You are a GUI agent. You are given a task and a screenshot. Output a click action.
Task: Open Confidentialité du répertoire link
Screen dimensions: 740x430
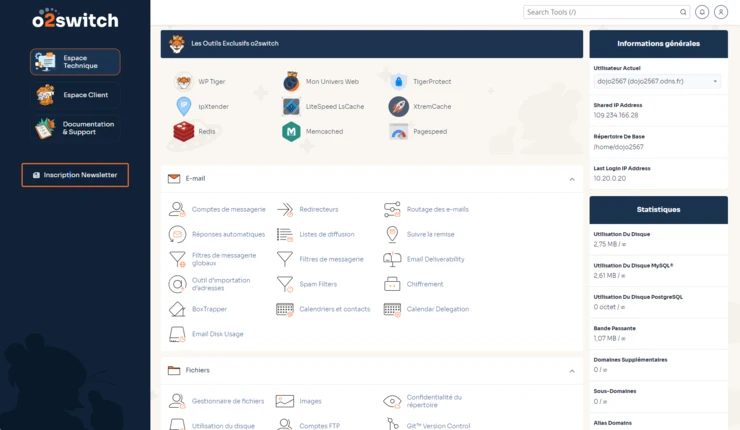click(434, 401)
